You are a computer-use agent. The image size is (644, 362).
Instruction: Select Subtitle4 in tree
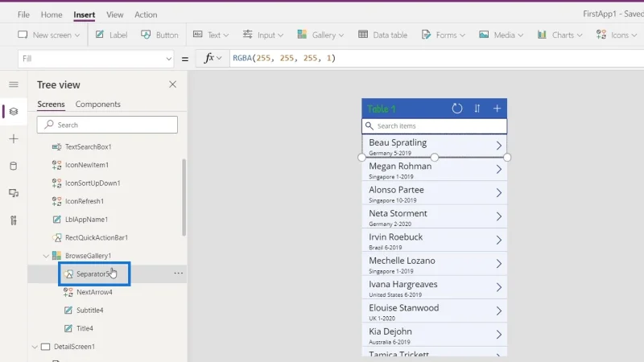[x=89, y=311]
